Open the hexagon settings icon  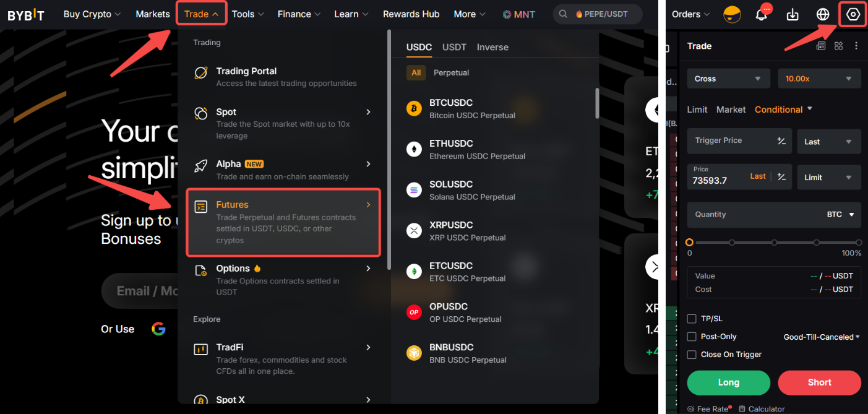(x=853, y=14)
